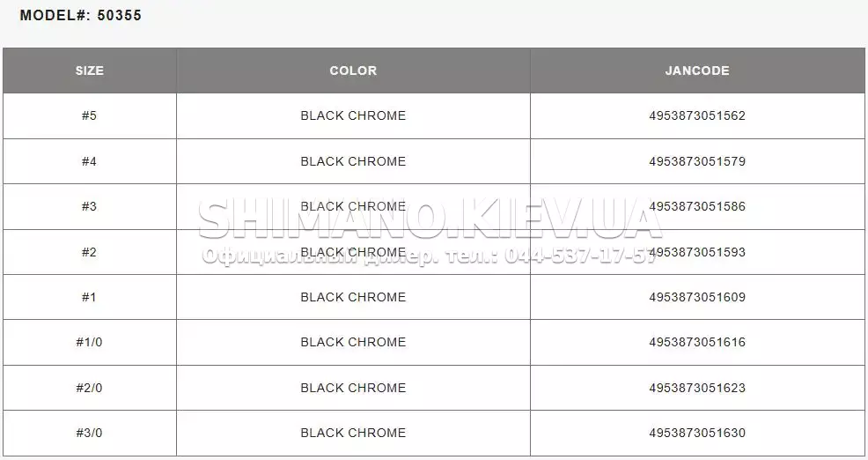Click JAN code 4953873051562
The height and width of the screenshot is (460, 868).
click(x=697, y=115)
